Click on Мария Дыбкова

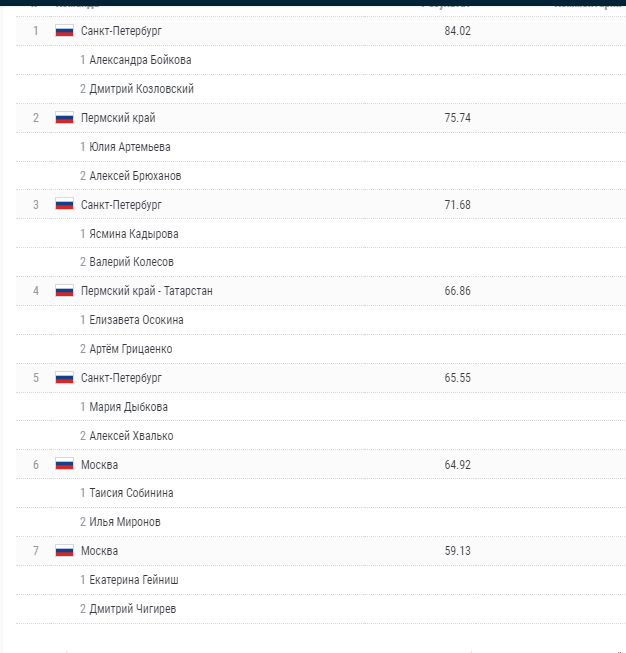pyautogui.click(x=128, y=407)
